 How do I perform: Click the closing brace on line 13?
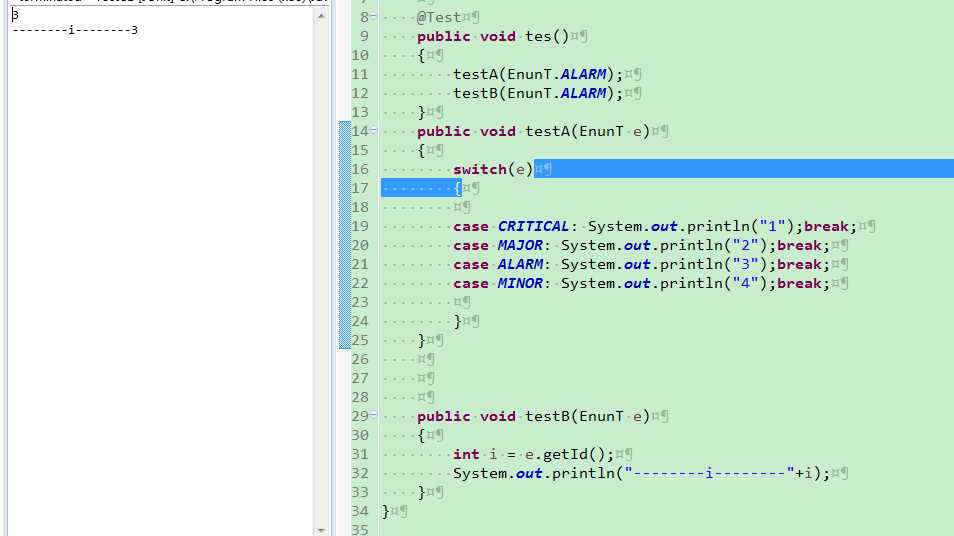tap(421, 112)
